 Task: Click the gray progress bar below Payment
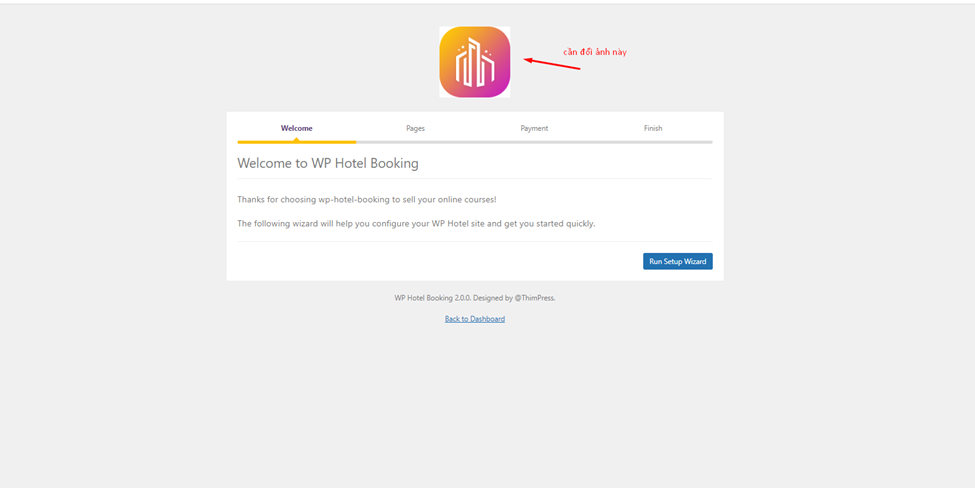click(534, 142)
